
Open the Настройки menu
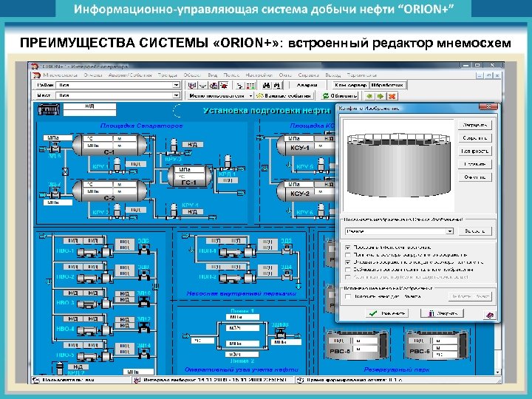point(259,75)
